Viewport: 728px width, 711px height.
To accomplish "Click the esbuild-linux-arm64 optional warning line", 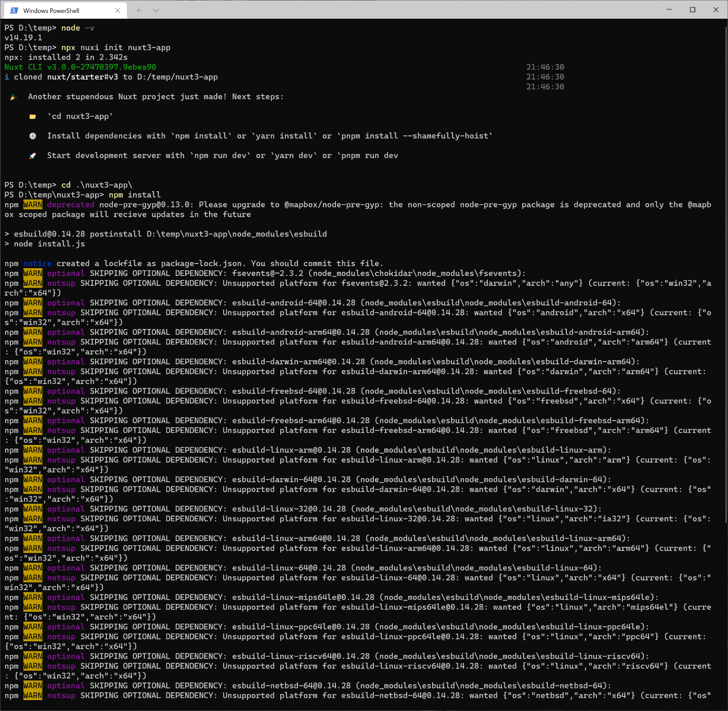I will pyautogui.click(x=317, y=539).
